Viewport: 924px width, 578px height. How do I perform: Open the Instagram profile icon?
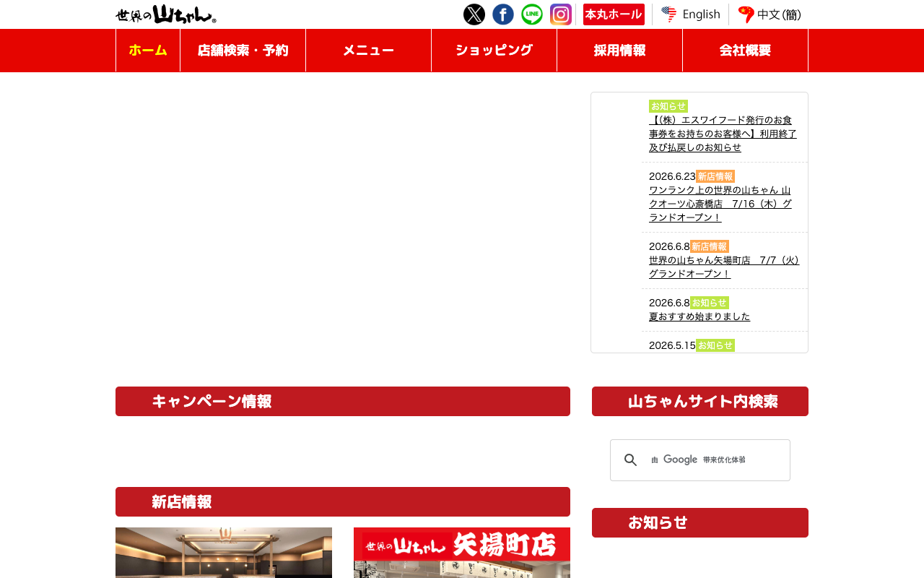pyautogui.click(x=561, y=14)
